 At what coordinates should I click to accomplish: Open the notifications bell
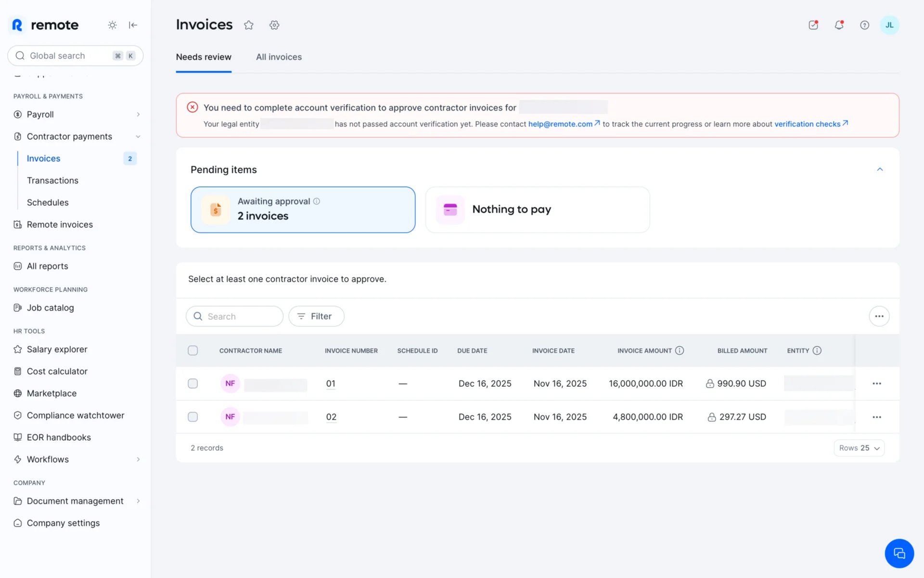coord(839,25)
